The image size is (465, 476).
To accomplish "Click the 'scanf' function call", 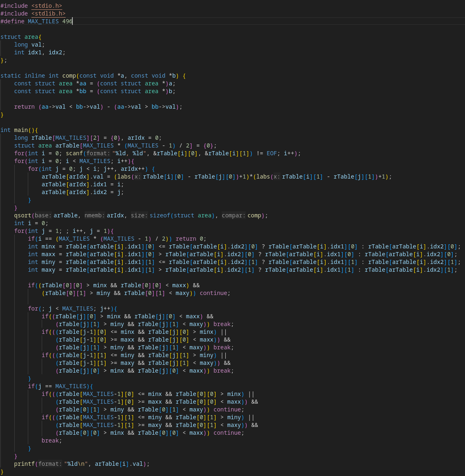I will pos(74,153).
